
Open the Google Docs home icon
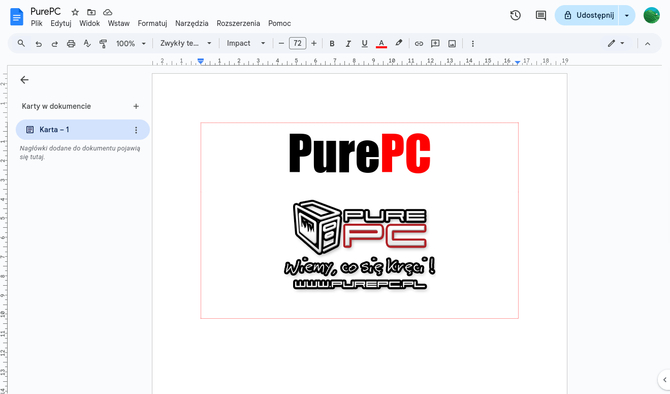[16, 17]
